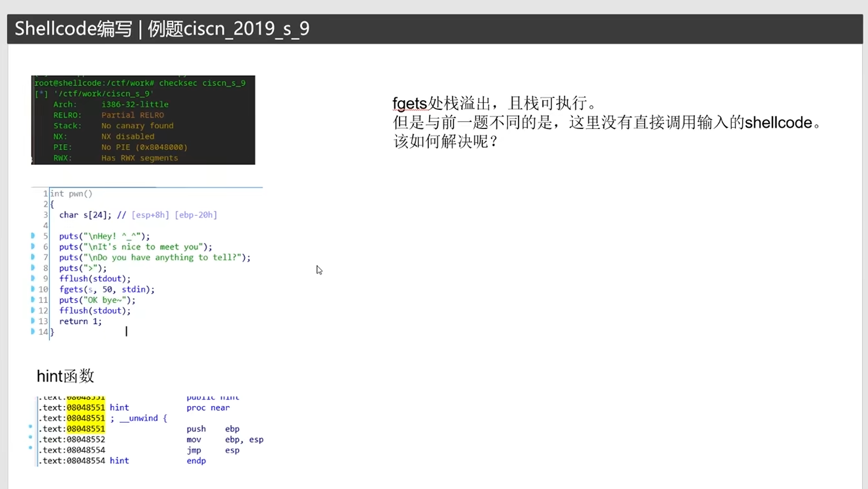Click the blue dot next to jmp esp
868x489 pixels.
30,448
